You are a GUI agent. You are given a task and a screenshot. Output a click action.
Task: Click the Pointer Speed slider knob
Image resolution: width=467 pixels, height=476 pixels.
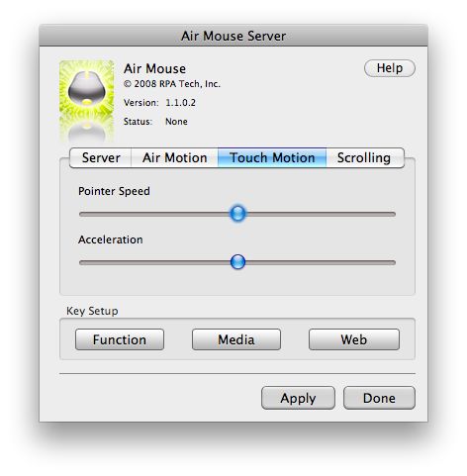237,213
